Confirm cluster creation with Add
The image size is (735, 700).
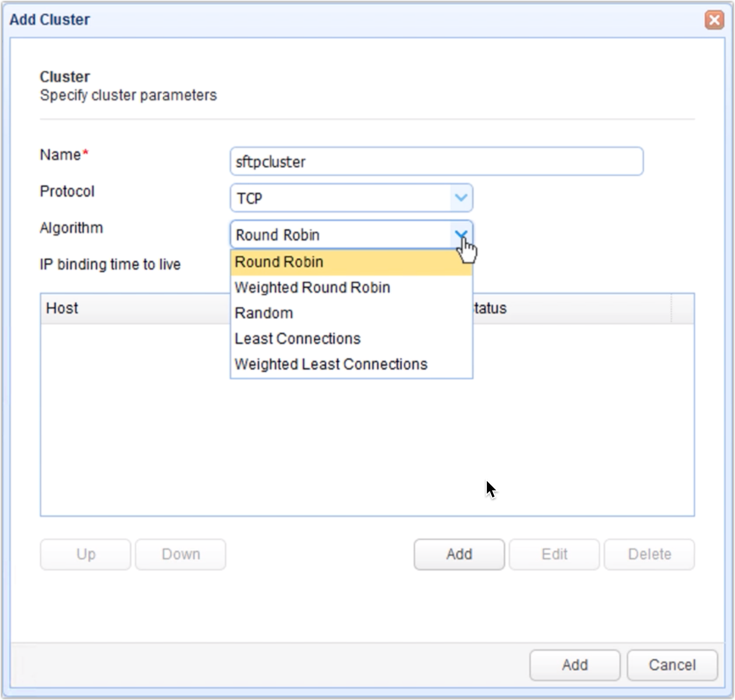pyautogui.click(x=574, y=665)
